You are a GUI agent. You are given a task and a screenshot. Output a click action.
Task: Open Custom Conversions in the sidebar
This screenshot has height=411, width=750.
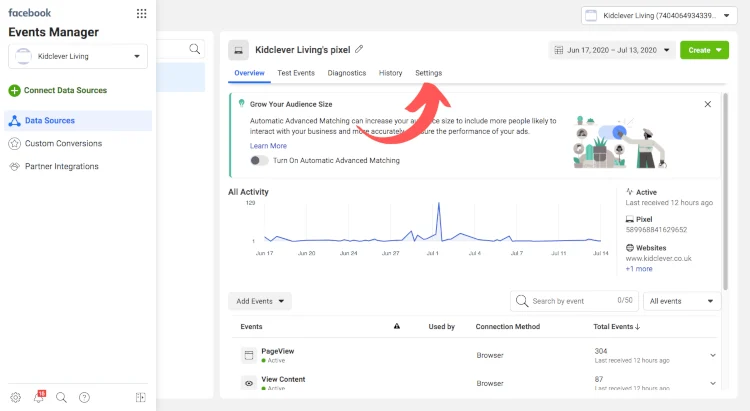[63, 143]
